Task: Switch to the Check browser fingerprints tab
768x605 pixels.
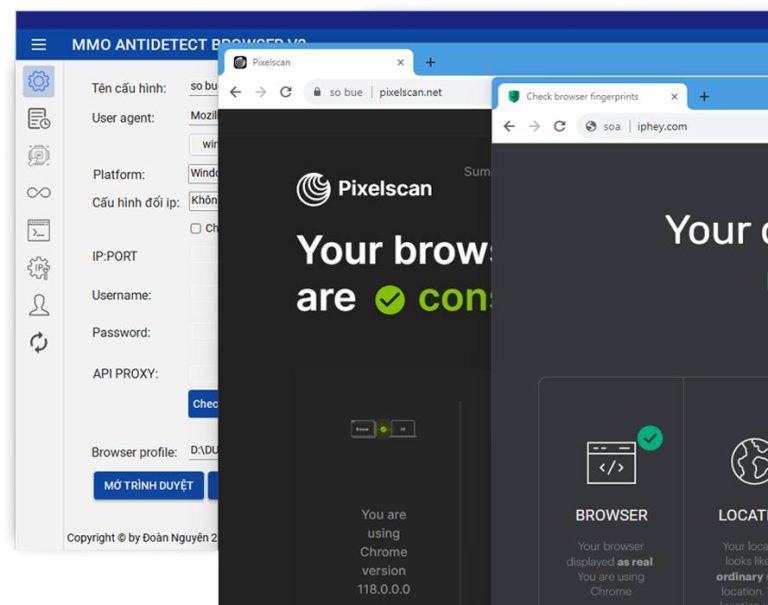Action: tap(593, 97)
